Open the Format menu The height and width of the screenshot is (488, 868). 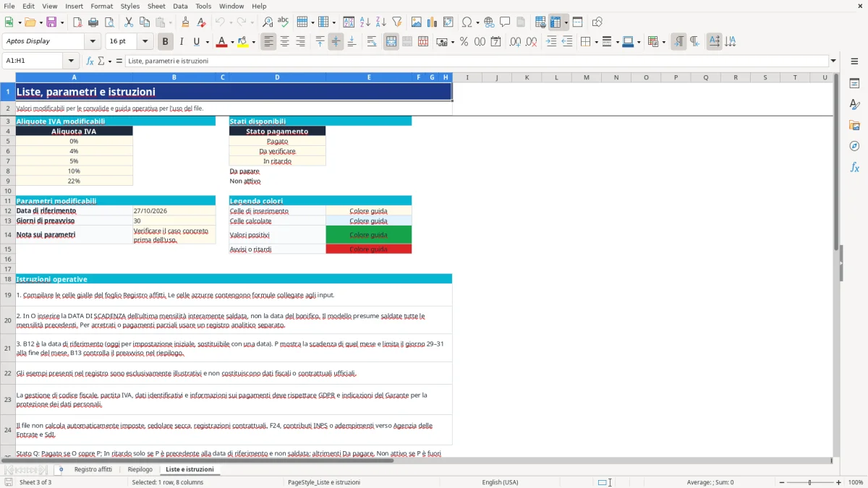pyautogui.click(x=101, y=6)
